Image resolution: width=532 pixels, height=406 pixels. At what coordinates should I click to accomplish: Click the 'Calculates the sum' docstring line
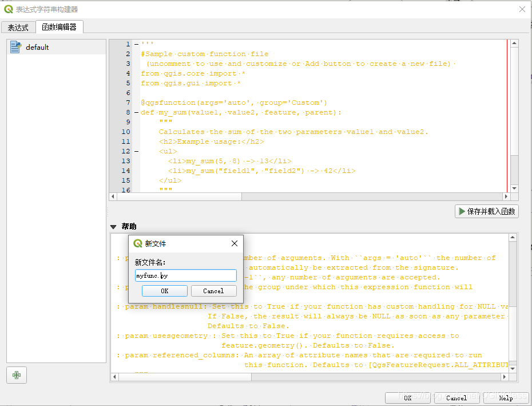click(293, 132)
